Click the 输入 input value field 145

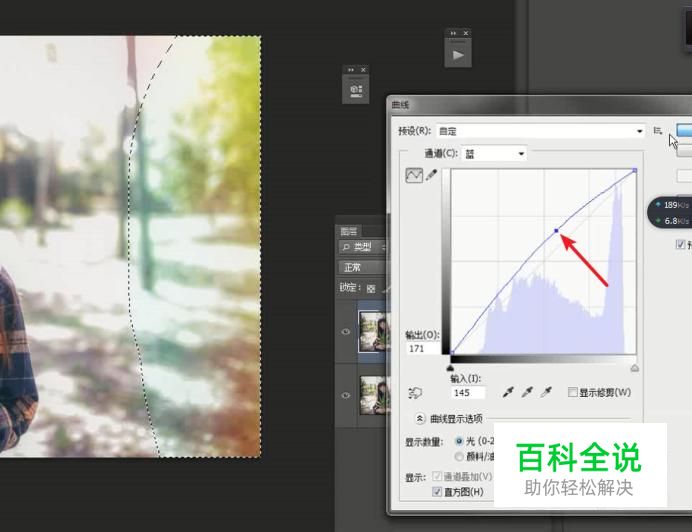click(x=468, y=392)
